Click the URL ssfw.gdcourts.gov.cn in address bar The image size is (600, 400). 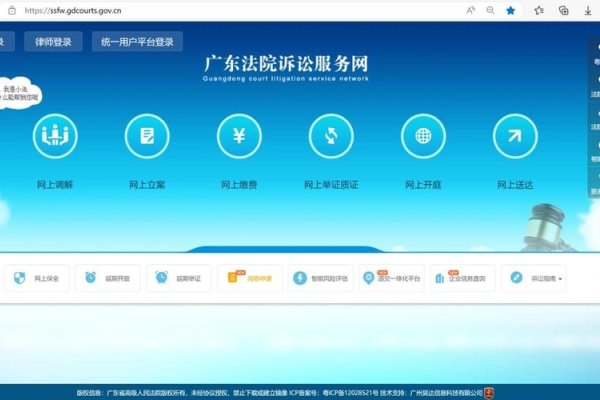(x=73, y=11)
